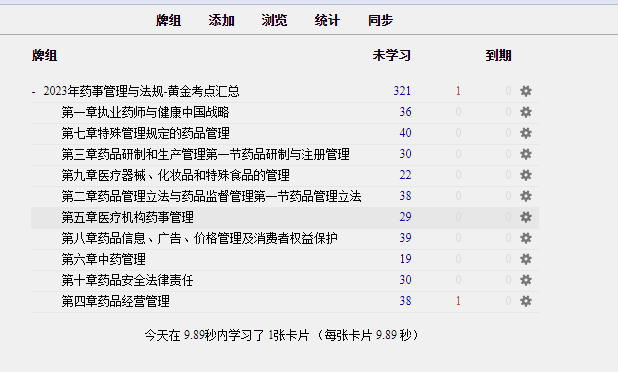The height and width of the screenshot is (372, 618).
Task: Open deck 第六章中药管理
Action: pyautogui.click(x=103, y=259)
